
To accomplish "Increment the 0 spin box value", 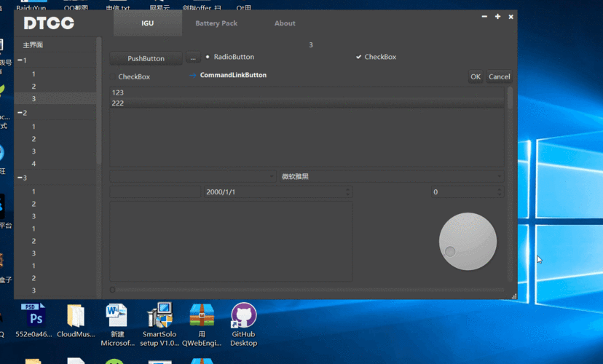I will point(499,189).
